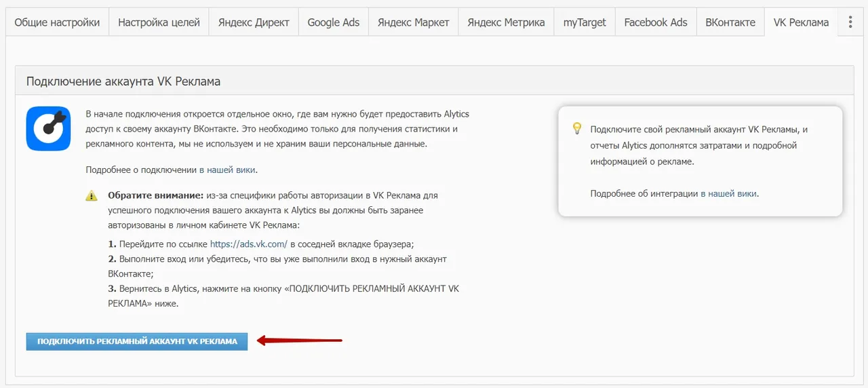Open the three-dot more tabs menu
868x388 pixels.
click(850, 22)
